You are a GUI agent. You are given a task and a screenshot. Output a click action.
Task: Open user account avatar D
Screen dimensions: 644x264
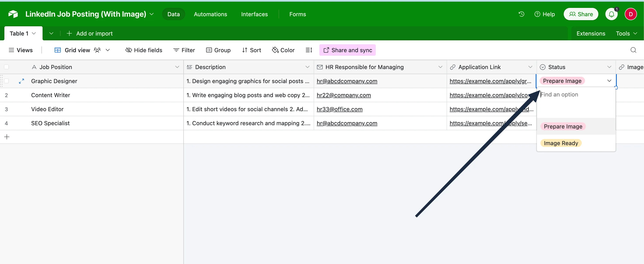[630, 14]
